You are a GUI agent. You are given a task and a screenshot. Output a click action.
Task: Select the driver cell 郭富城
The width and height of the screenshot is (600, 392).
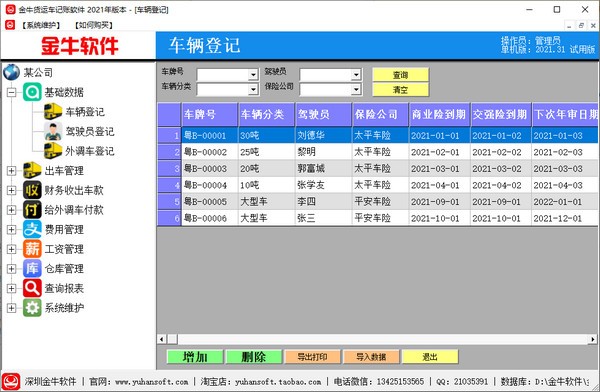click(x=323, y=168)
